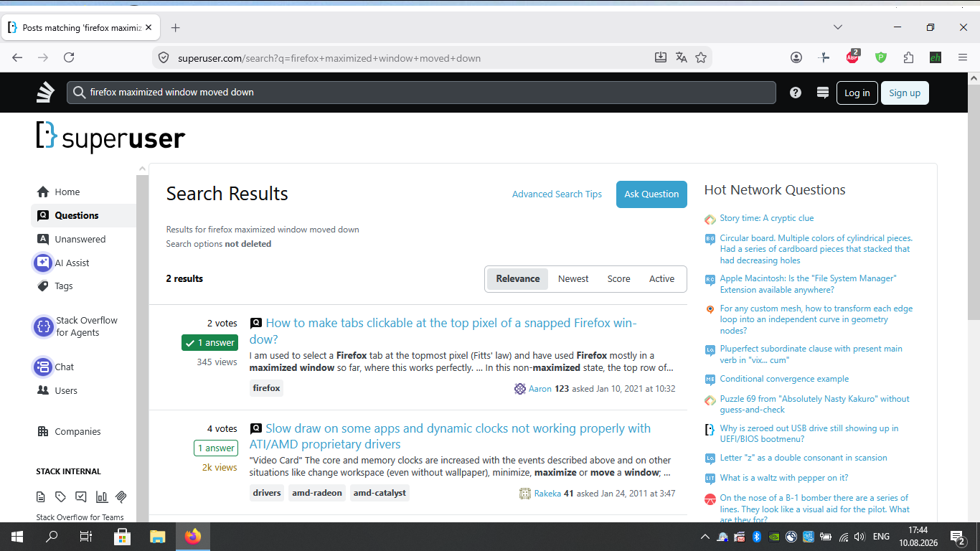Open the Extensions puzzle-piece icon
The height and width of the screenshot is (551, 980).
[x=909, y=58]
